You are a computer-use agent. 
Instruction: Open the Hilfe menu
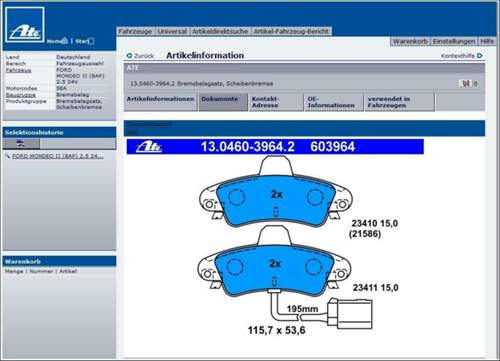coord(487,41)
